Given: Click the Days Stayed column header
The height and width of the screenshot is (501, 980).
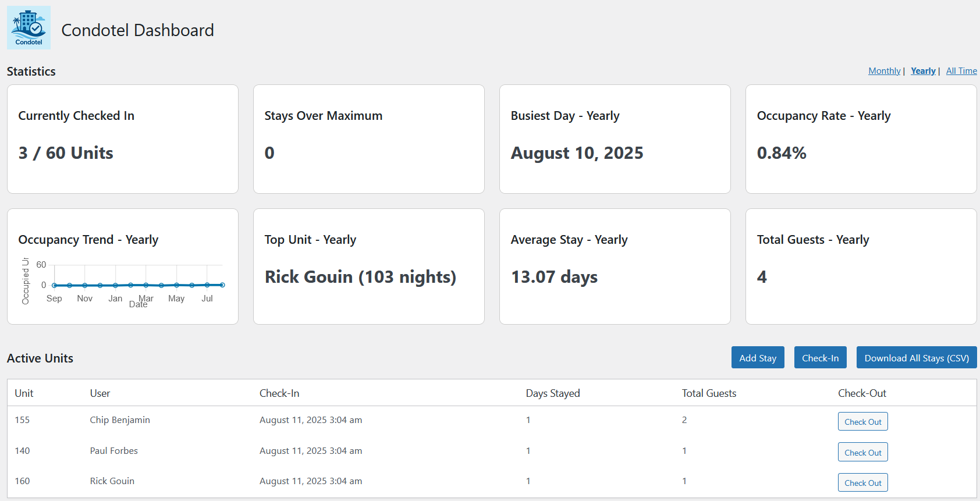Looking at the screenshot, I should click(553, 393).
